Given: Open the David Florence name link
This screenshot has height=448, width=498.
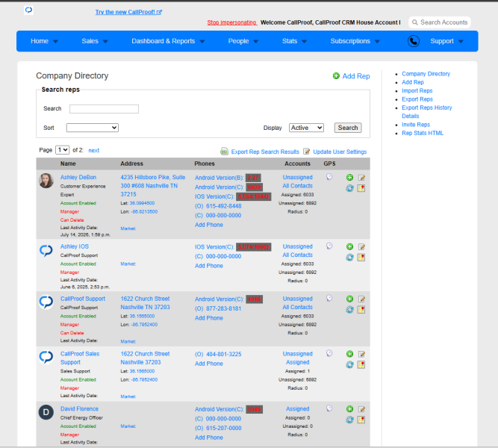Looking at the screenshot, I should point(79,409).
